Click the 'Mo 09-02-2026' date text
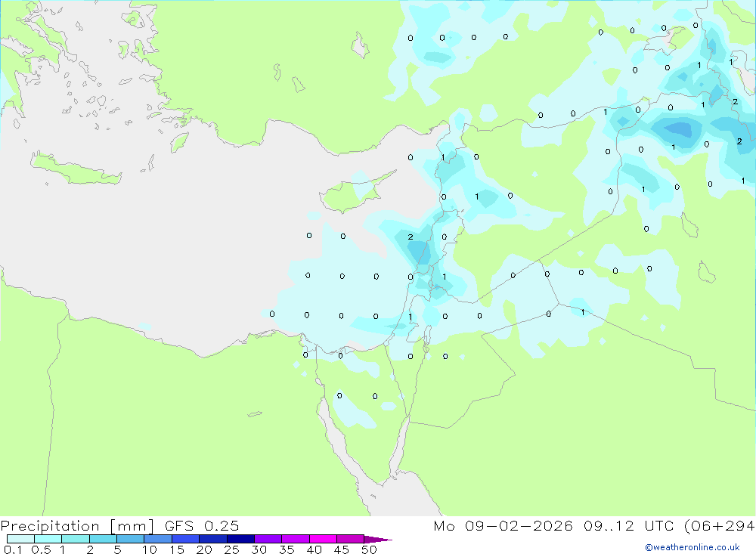This screenshot has width=756, height=554. (x=503, y=525)
